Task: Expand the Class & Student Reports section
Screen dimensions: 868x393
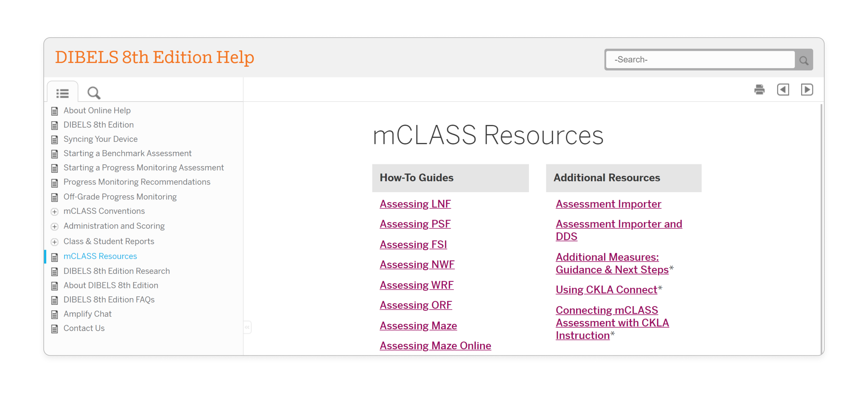Action: click(x=55, y=242)
